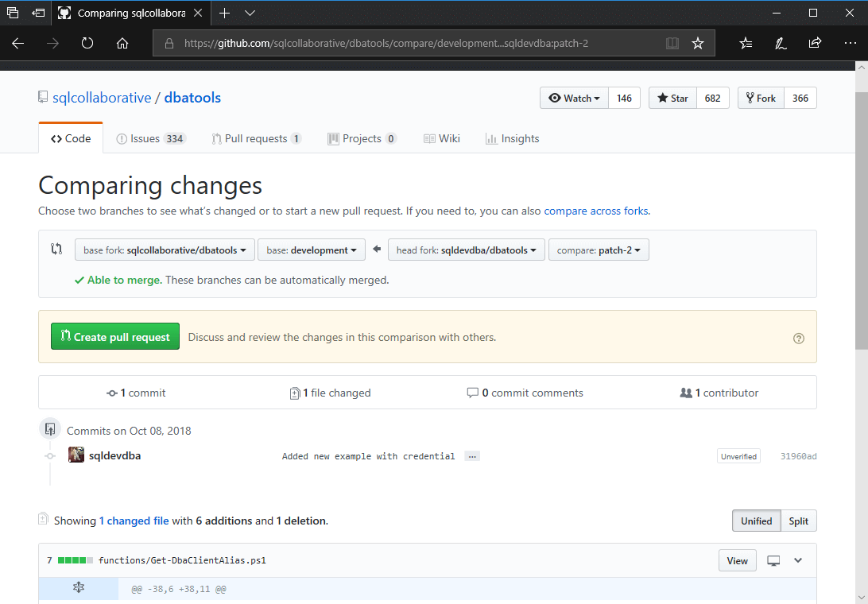Click the display rich diff monitor icon

coord(773,561)
